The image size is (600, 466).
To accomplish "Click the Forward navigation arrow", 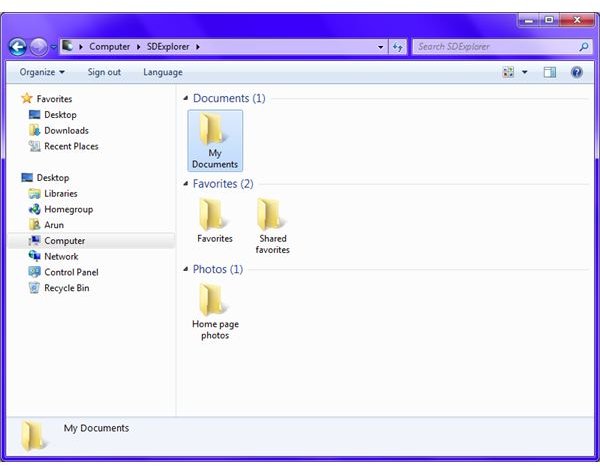I will (x=39, y=47).
